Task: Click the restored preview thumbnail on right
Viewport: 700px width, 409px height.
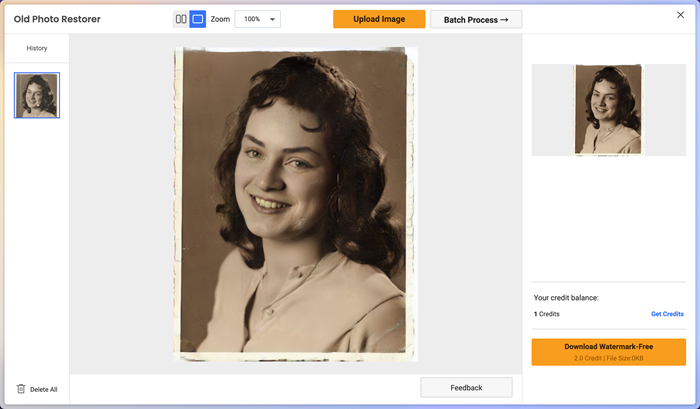Action: coord(608,110)
